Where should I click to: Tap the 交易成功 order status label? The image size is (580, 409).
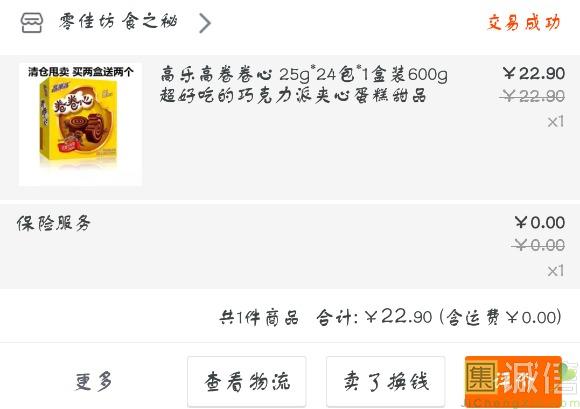524,22
